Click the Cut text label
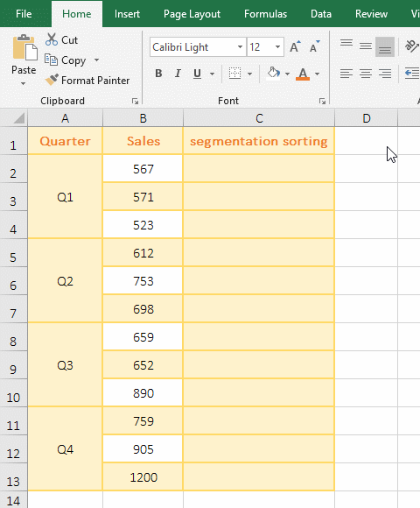 tap(69, 39)
